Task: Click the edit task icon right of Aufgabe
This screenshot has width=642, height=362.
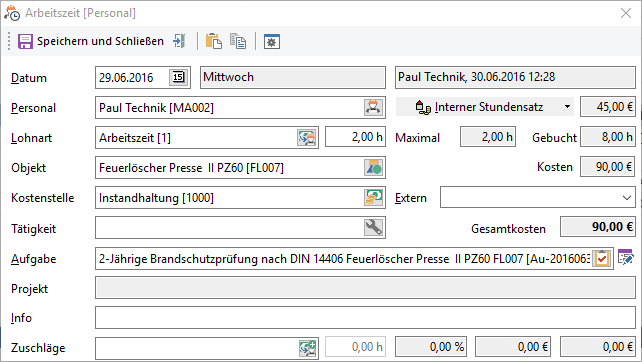Action: pos(626,258)
